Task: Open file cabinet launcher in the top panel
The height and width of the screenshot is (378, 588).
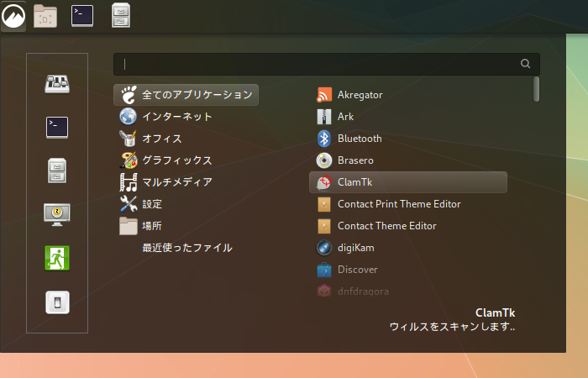Action: (x=121, y=15)
